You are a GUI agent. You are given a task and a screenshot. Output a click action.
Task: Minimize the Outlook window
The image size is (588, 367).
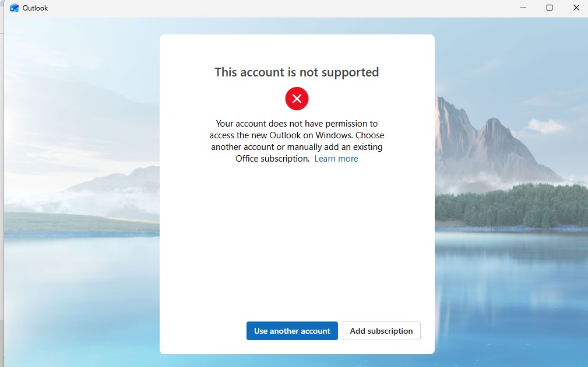[523, 8]
